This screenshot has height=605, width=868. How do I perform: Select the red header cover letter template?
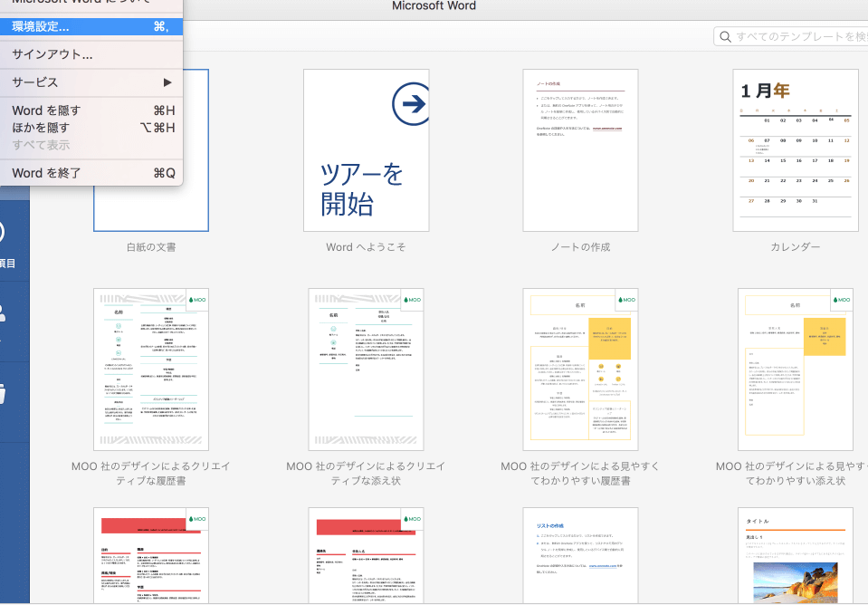tap(366, 555)
